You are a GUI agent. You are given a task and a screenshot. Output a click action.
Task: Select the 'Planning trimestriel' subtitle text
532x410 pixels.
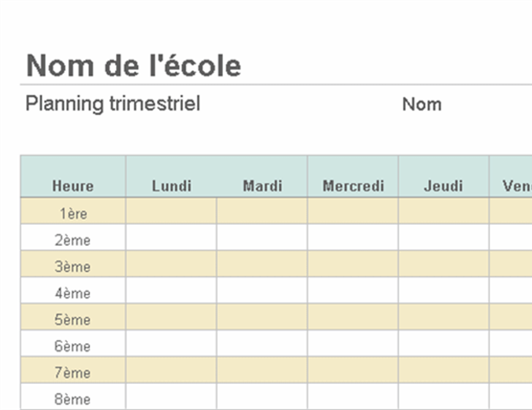(113, 103)
